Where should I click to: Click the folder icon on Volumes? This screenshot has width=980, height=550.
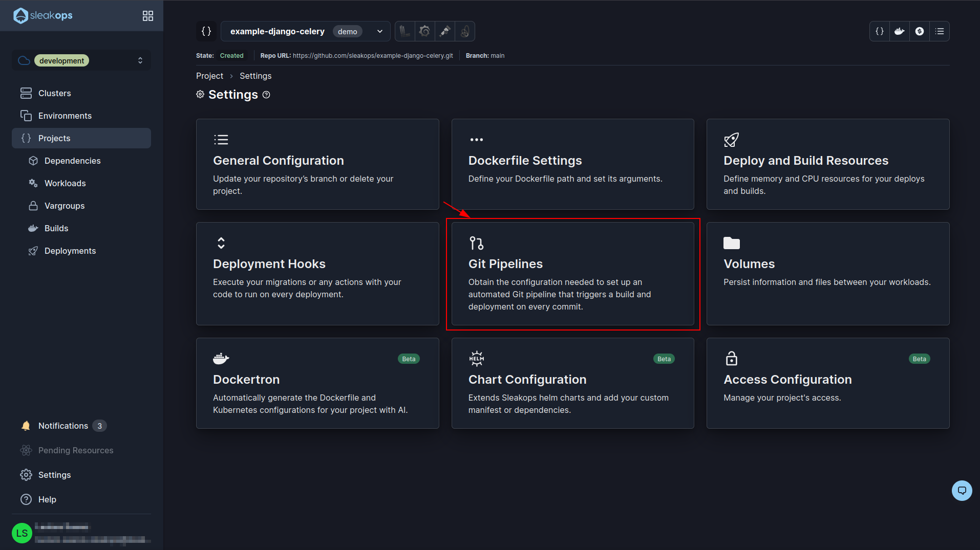[x=732, y=243]
